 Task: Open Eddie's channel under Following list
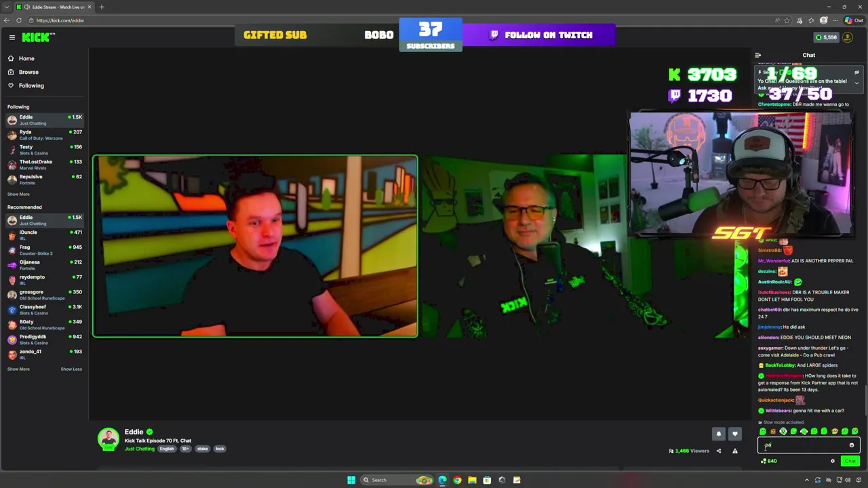click(x=44, y=120)
